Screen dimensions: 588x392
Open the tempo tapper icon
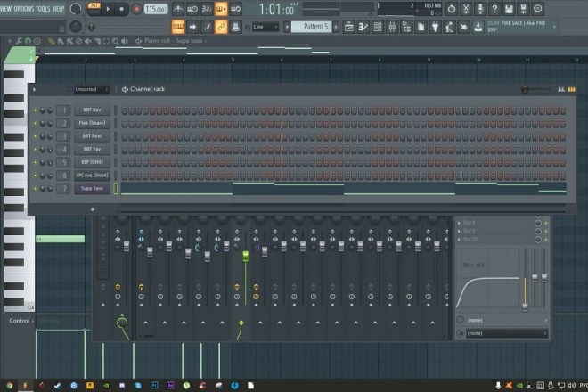[449, 27]
